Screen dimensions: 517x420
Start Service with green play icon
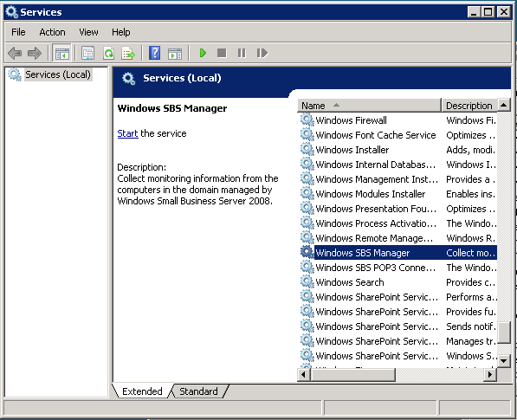point(203,53)
